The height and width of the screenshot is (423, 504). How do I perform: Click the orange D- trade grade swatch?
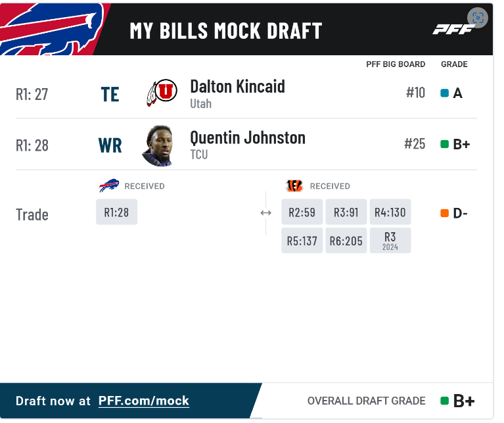pyautogui.click(x=445, y=213)
